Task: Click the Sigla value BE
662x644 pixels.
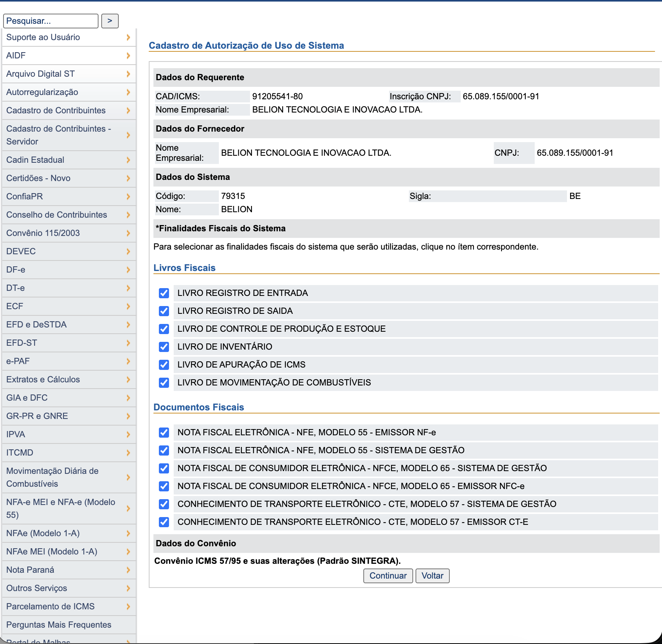Action: pyautogui.click(x=575, y=196)
